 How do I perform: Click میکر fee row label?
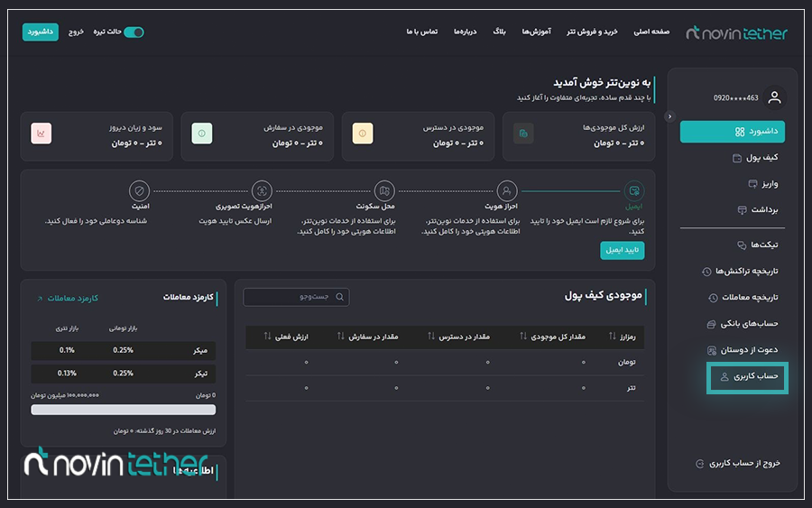click(x=200, y=351)
